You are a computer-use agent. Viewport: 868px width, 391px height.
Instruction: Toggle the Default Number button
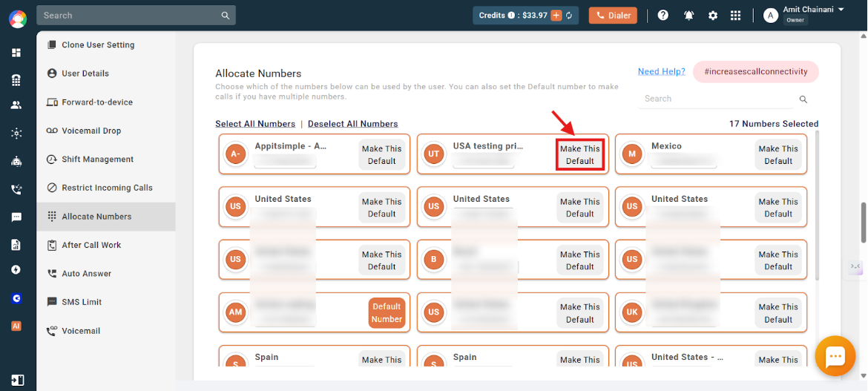387,313
